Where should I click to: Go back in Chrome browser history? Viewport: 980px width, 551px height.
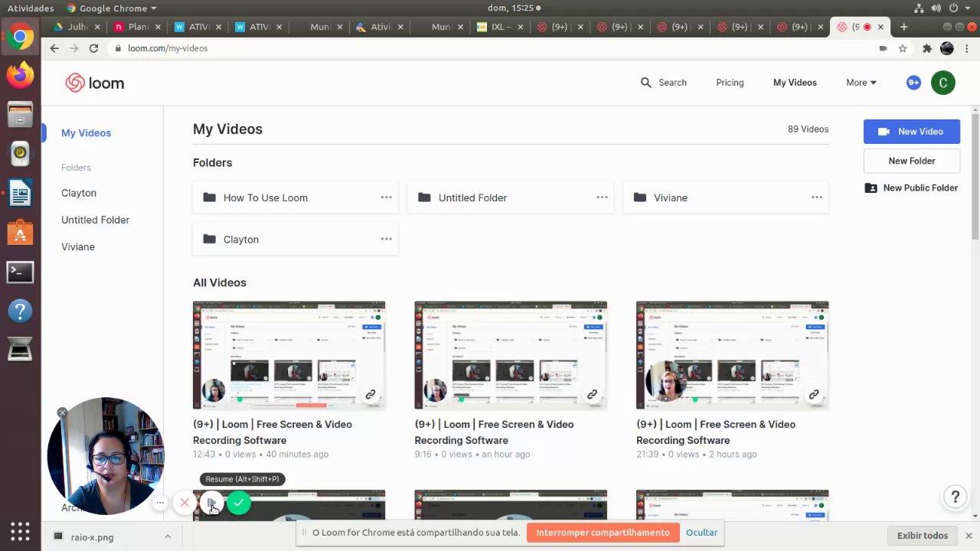coord(54,48)
